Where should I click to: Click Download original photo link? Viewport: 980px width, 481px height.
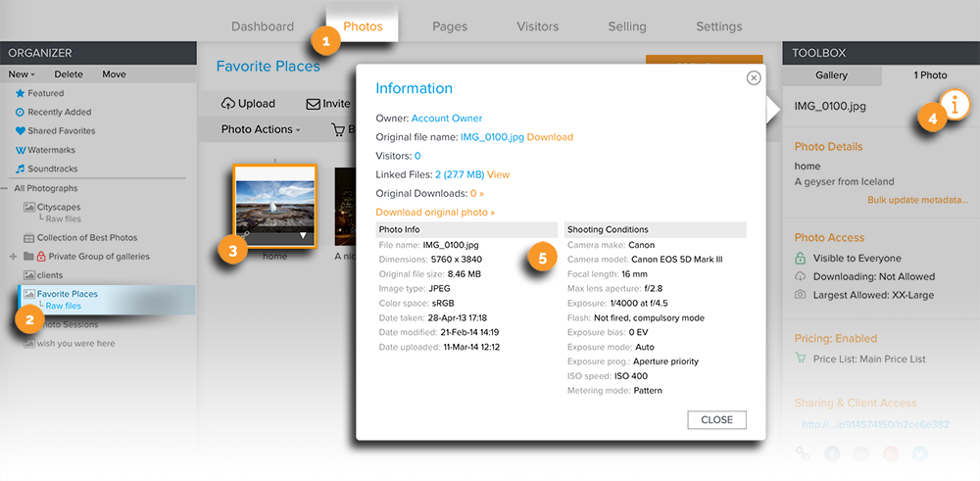click(x=435, y=213)
